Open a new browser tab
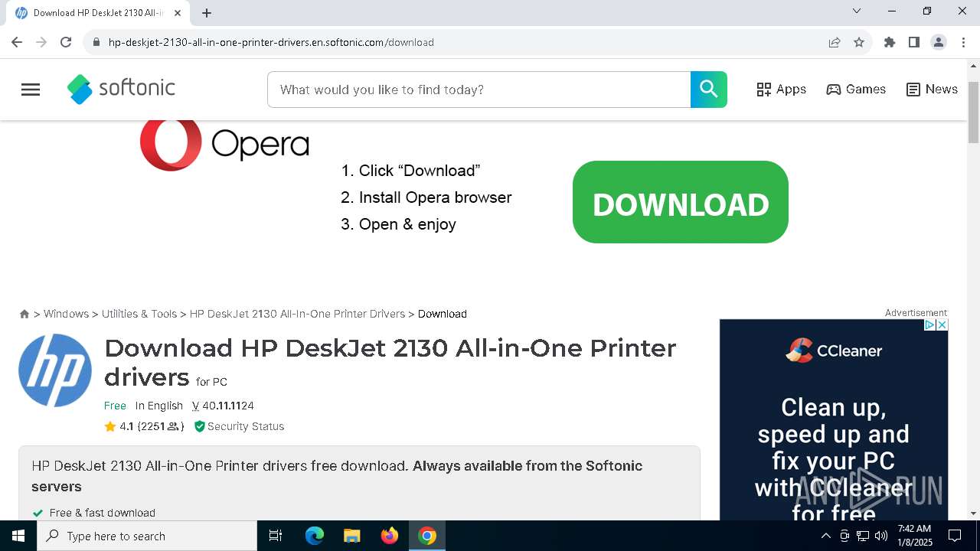 [x=207, y=13]
